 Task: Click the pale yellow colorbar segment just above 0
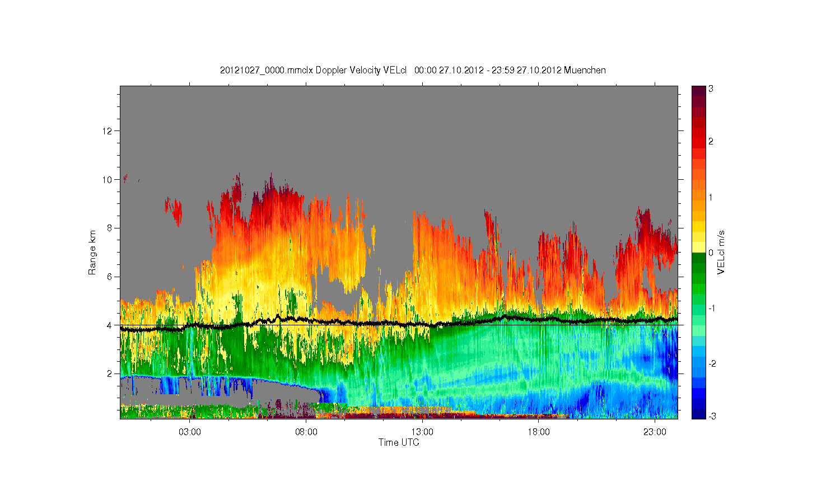point(698,247)
